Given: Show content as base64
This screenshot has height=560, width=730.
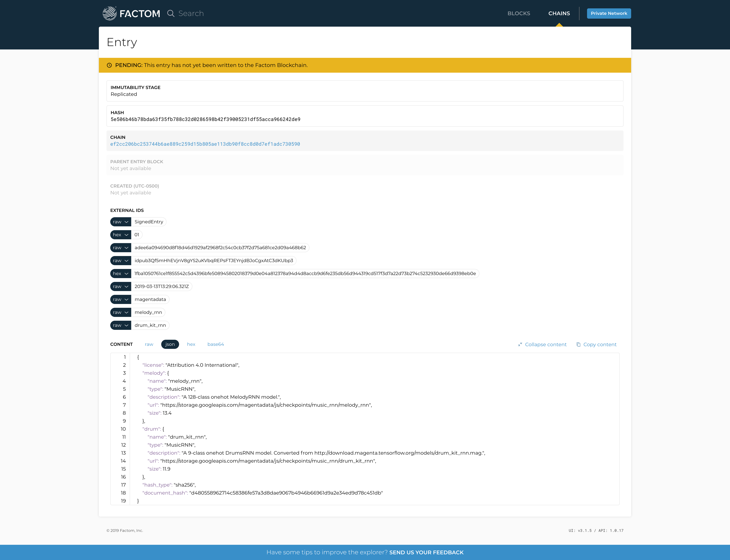Looking at the screenshot, I should 216,344.
